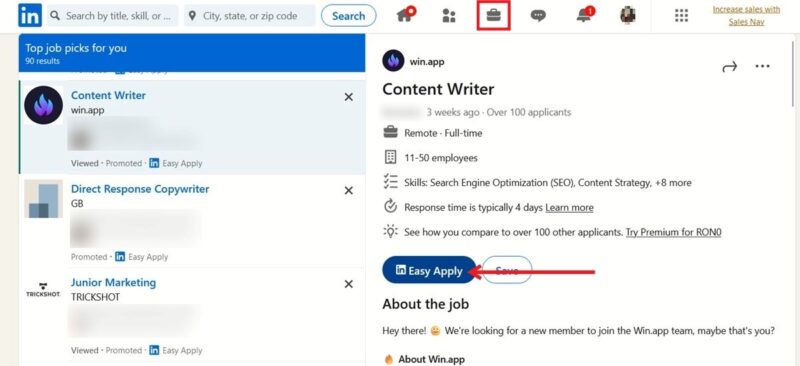Viewport: 800px width, 366px height.
Task: Click the Skills: Search Engine Optimization line
Action: (547, 182)
